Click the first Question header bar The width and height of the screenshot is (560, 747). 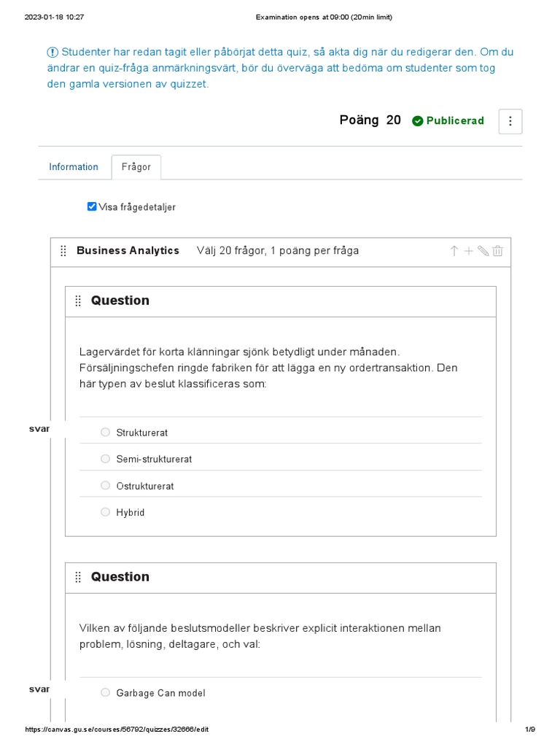281,301
